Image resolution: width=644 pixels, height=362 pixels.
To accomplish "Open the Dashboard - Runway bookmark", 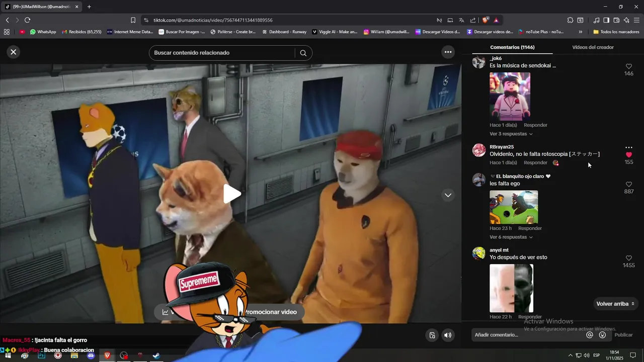I will (284, 32).
